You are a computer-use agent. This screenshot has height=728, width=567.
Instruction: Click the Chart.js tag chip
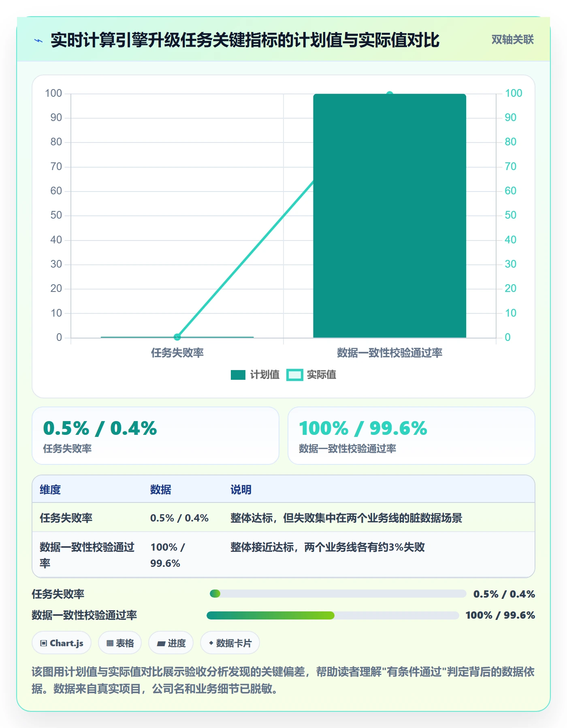[62, 643]
